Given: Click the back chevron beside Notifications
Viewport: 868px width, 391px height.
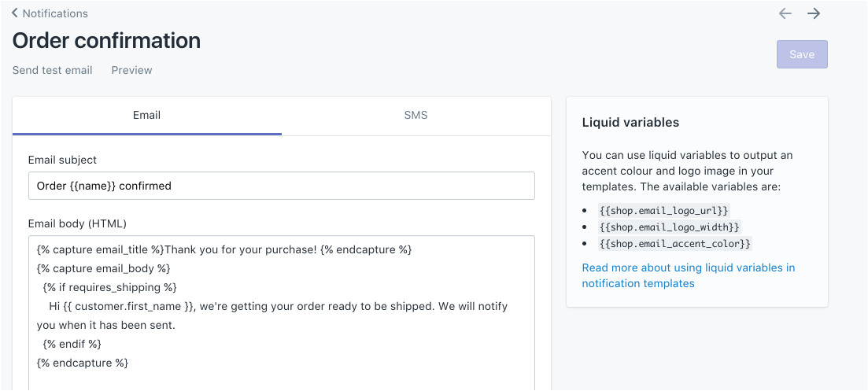Looking at the screenshot, I should [x=15, y=13].
